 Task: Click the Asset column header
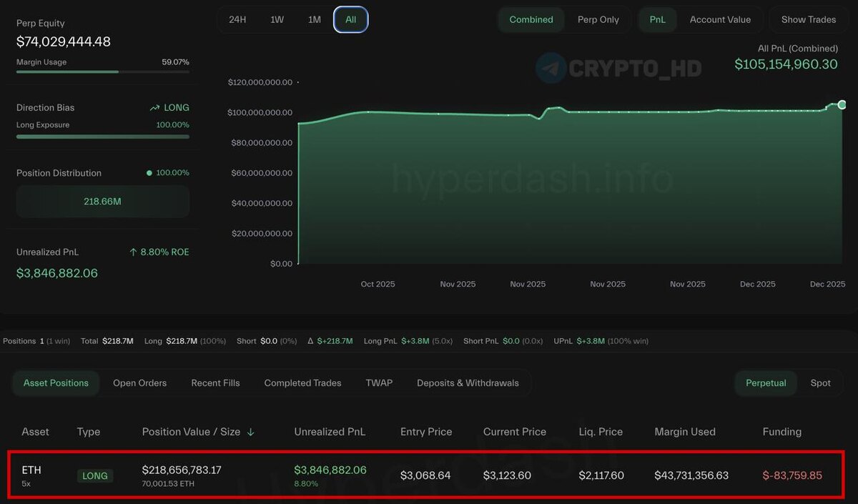click(36, 432)
